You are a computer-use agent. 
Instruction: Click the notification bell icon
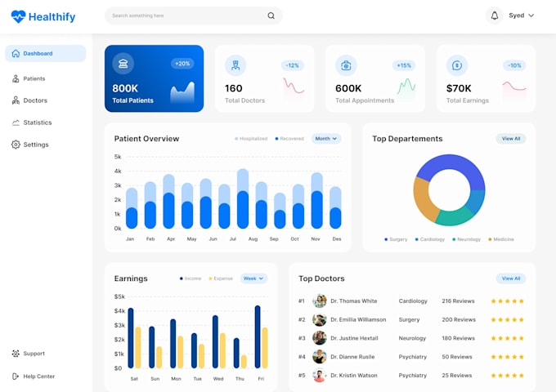click(495, 16)
